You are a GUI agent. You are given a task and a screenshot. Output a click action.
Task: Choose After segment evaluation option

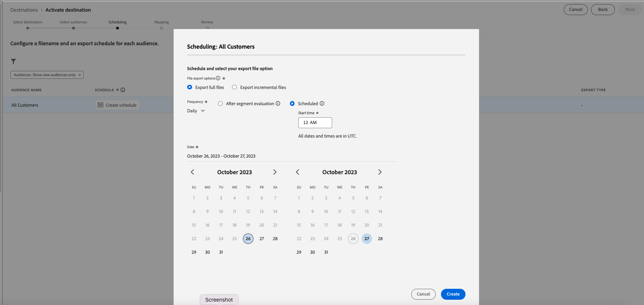tap(220, 104)
